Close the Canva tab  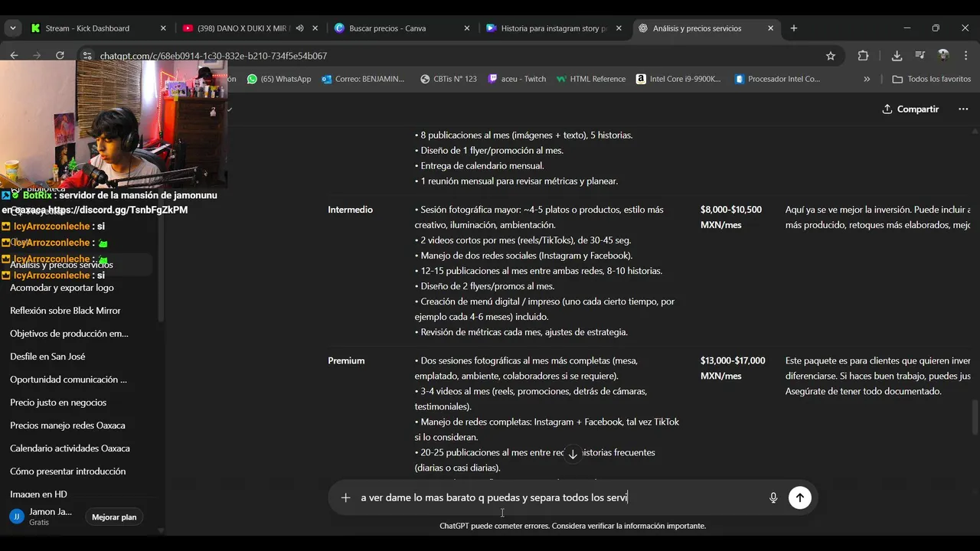[x=467, y=28]
